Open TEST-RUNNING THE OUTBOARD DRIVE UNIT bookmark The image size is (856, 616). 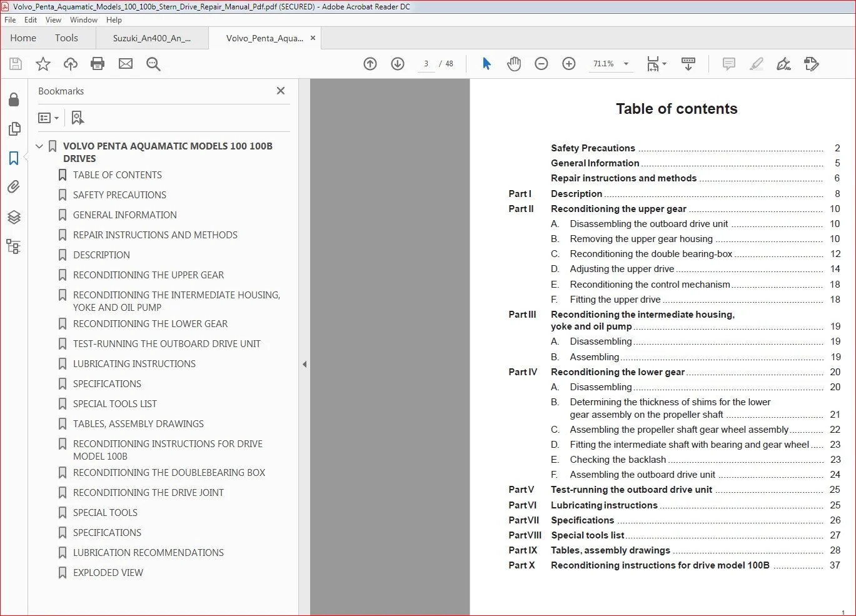click(167, 344)
